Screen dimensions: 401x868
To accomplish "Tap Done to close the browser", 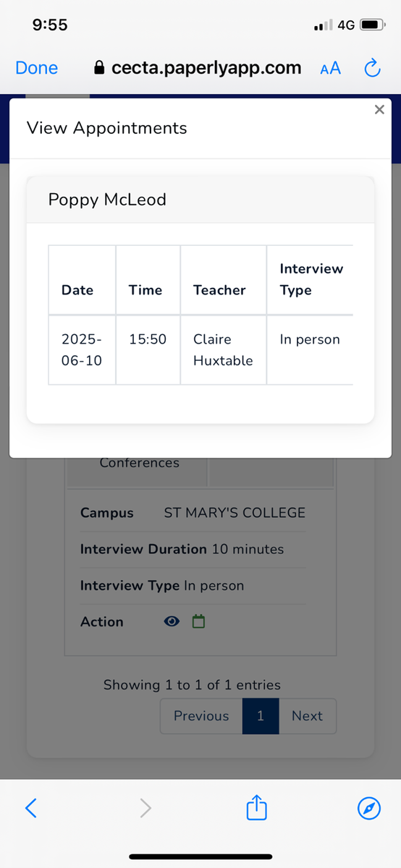I will pos(37,68).
